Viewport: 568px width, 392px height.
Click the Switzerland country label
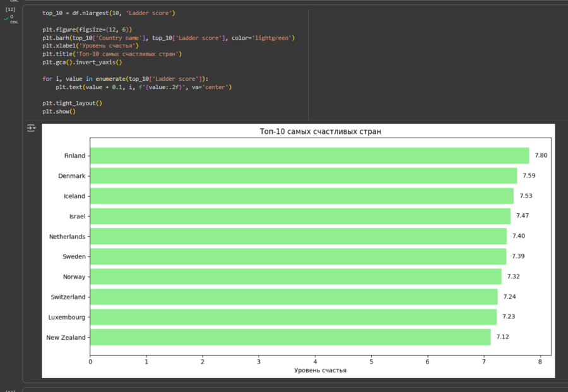click(68, 297)
